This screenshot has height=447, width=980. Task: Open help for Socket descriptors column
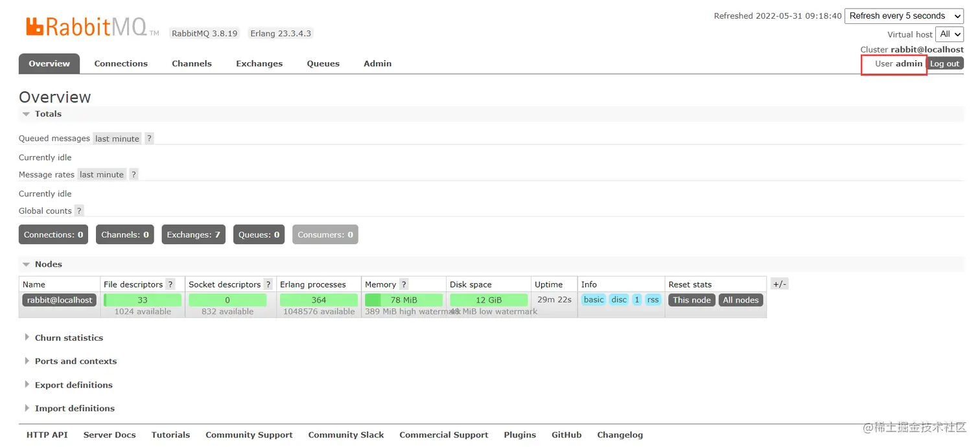268,284
